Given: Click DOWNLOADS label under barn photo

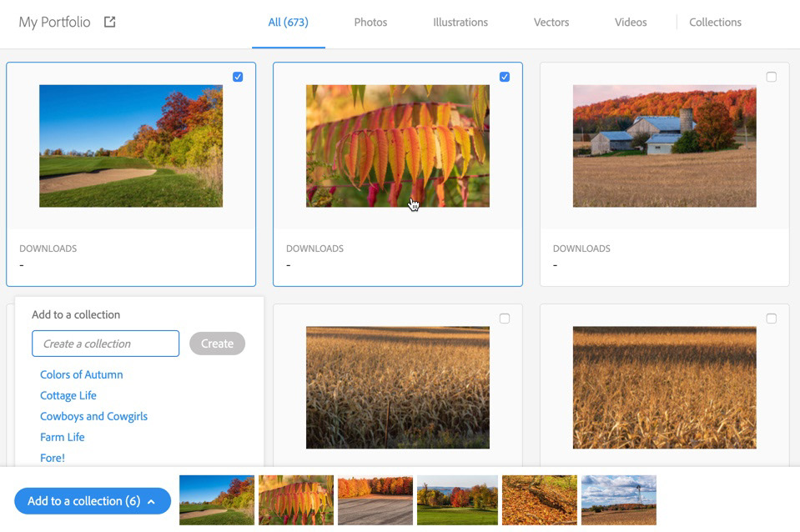Looking at the screenshot, I should 581,249.
